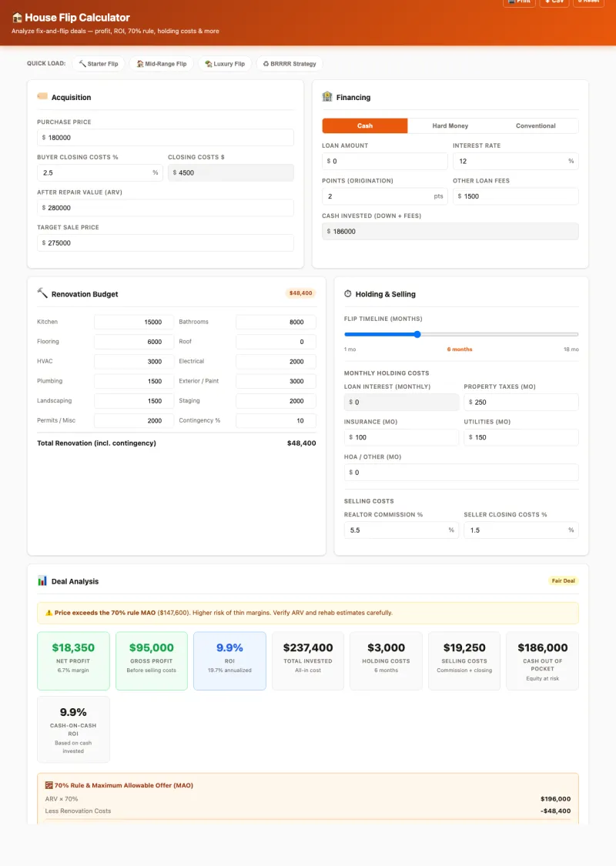Load the Luxury Flip preset
The width and height of the screenshot is (616, 866).
point(225,64)
